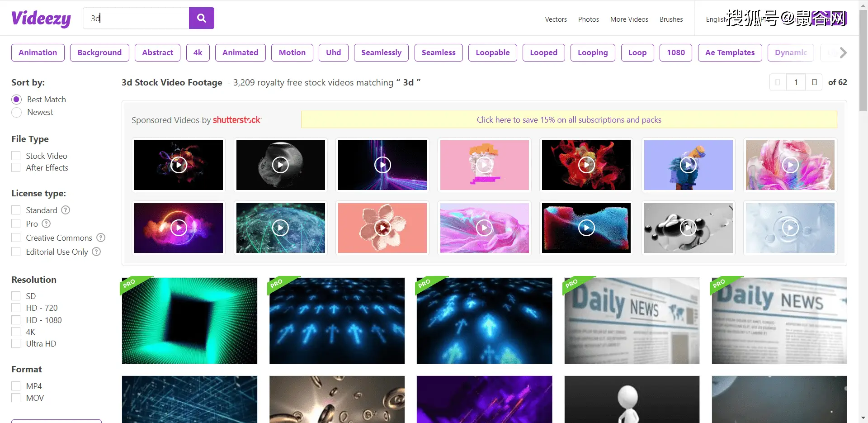
Task: Click the help icon next to Pro
Action: (x=46, y=223)
